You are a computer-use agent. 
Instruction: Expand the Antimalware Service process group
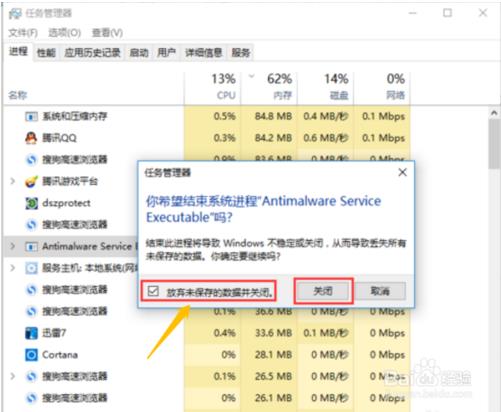(13, 246)
